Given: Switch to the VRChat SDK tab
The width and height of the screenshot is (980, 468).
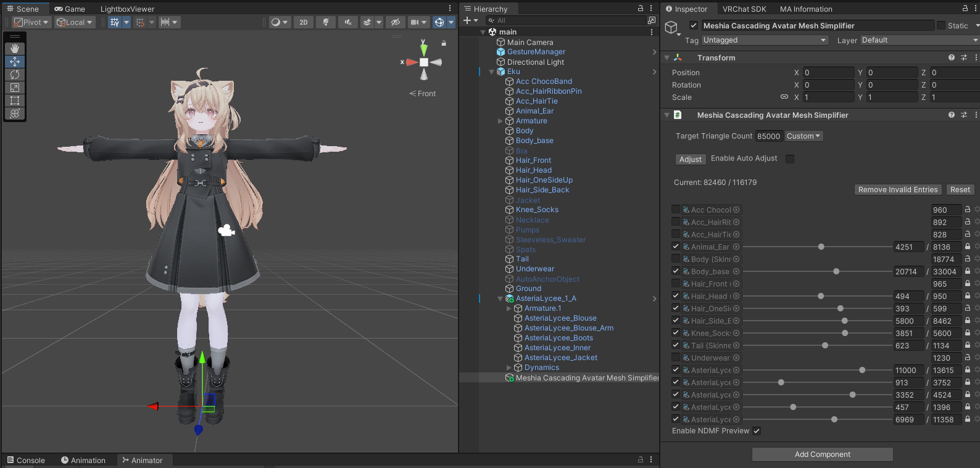Looking at the screenshot, I should click(x=744, y=9).
